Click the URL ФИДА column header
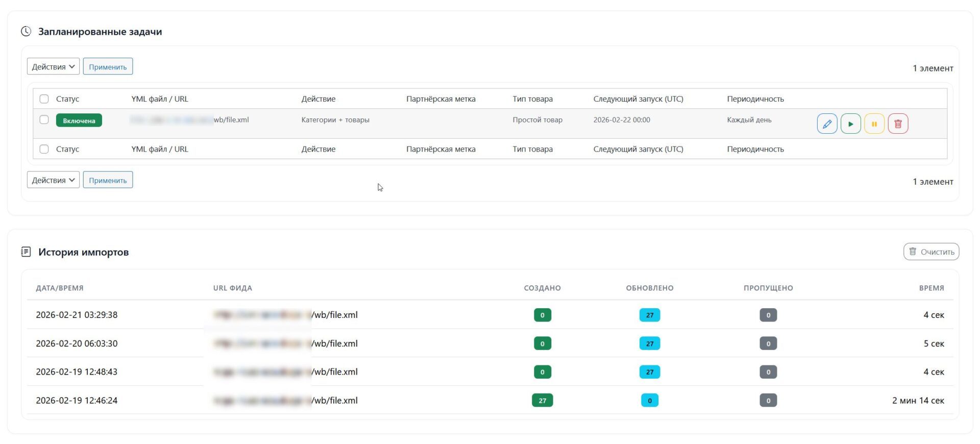980x444 pixels. tap(233, 288)
